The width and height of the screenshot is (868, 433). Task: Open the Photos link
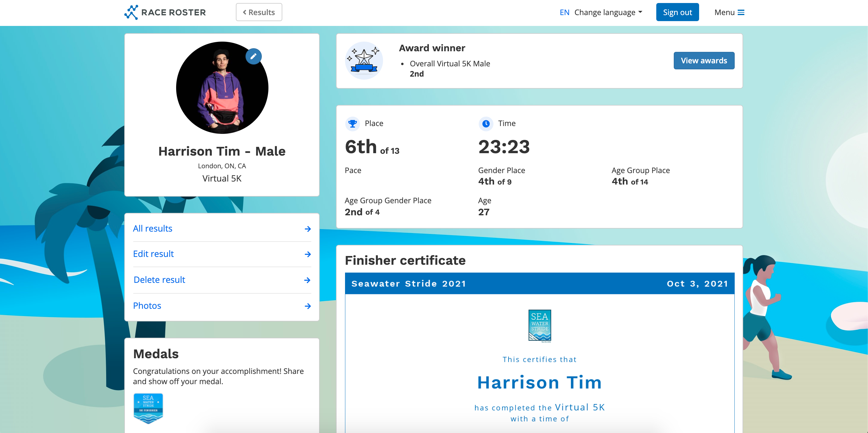[147, 306]
